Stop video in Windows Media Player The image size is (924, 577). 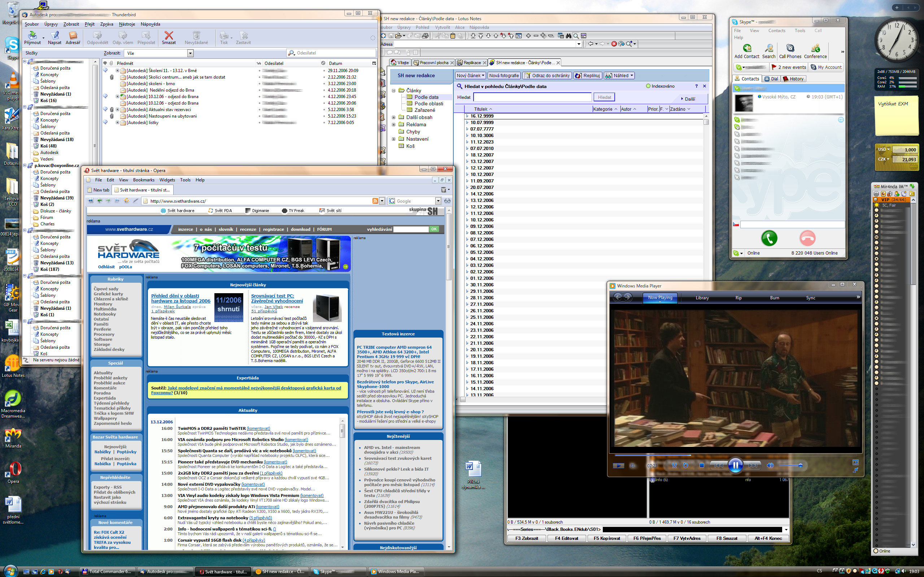[701, 465]
